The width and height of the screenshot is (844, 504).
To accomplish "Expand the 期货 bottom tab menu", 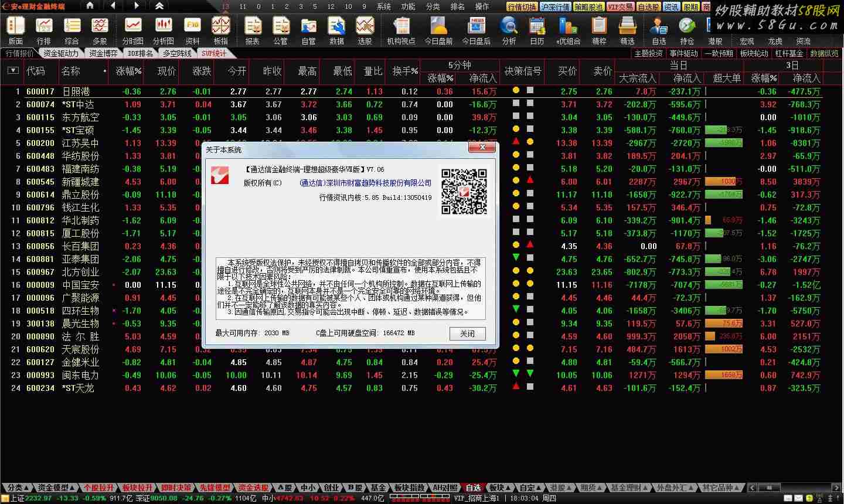I will [x=591, y=488].
